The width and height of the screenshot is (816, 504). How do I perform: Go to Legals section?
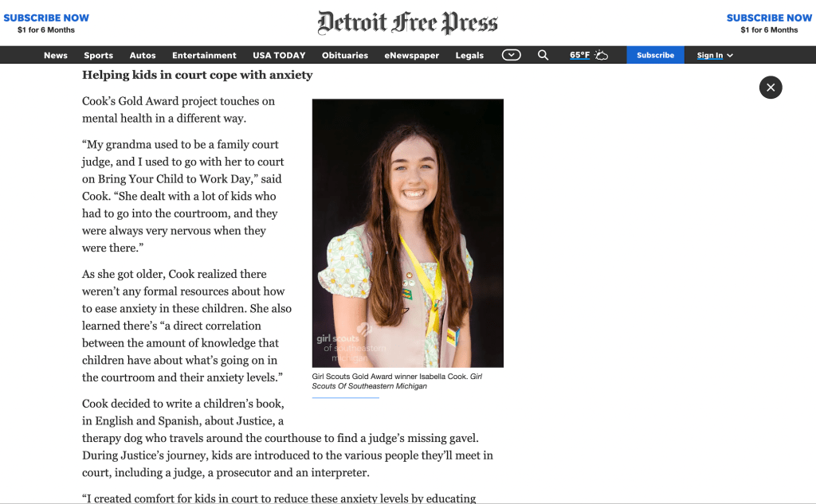469,55
